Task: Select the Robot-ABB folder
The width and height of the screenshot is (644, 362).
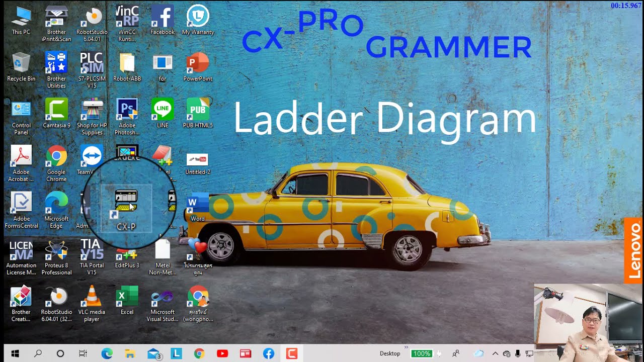Action: tap(127, 67)
